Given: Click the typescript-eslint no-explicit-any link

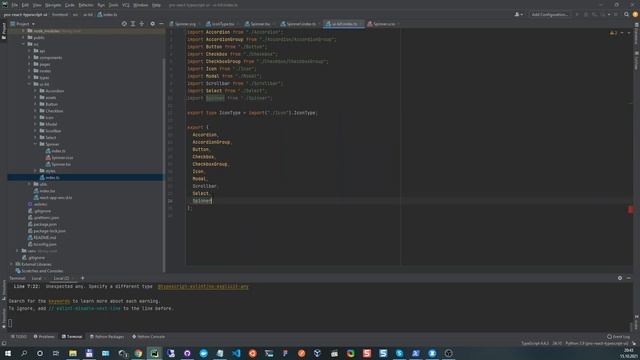Looking at the screenshot, I should pos(203,287).
